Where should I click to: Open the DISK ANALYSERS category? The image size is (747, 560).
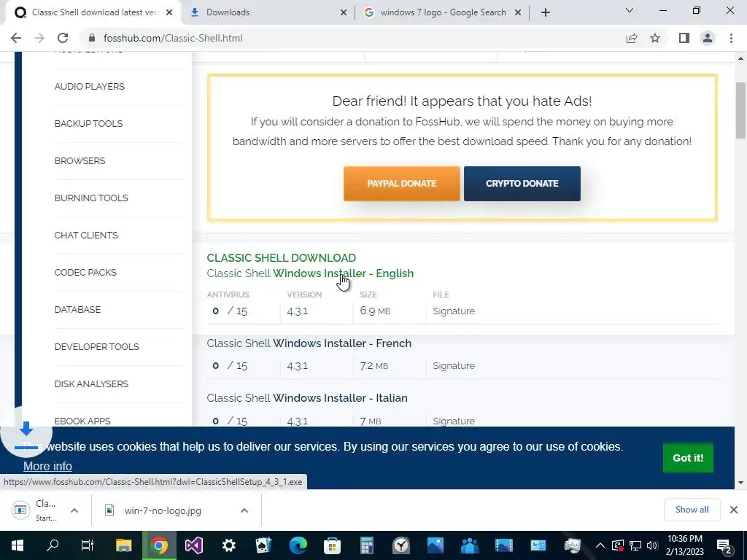tap(91, 384)
